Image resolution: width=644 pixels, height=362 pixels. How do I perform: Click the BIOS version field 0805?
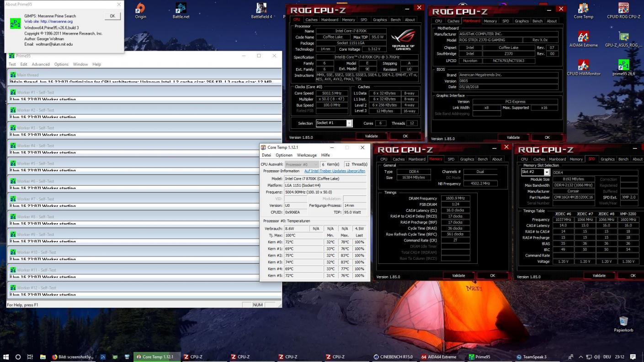pyautogui.click(x=509, y=81)
